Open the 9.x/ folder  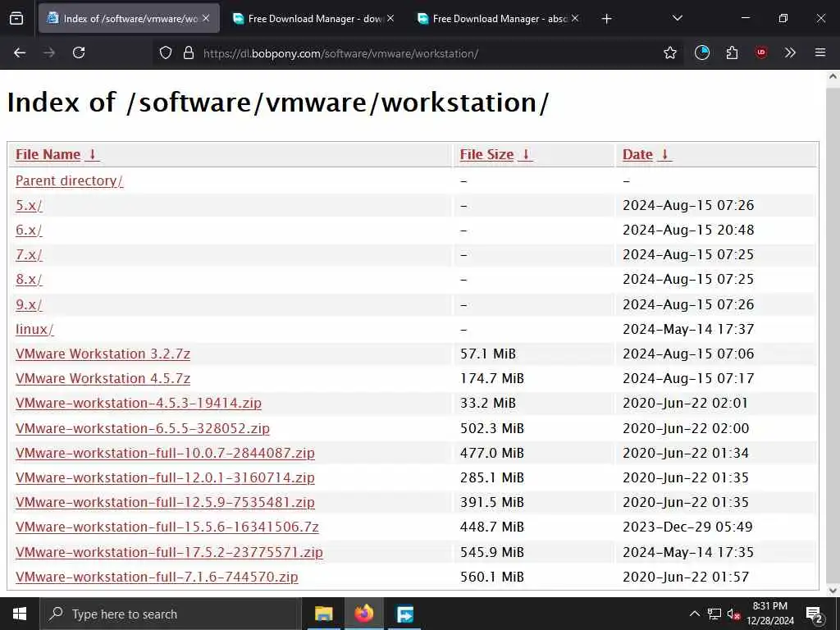tap(29, 304)
